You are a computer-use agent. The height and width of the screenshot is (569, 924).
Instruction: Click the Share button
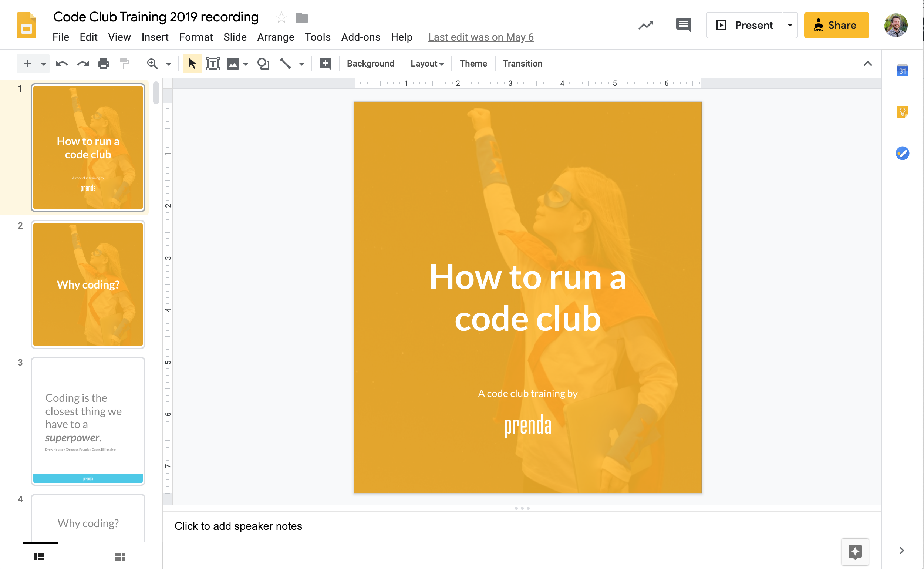click(x=836, y=25)
